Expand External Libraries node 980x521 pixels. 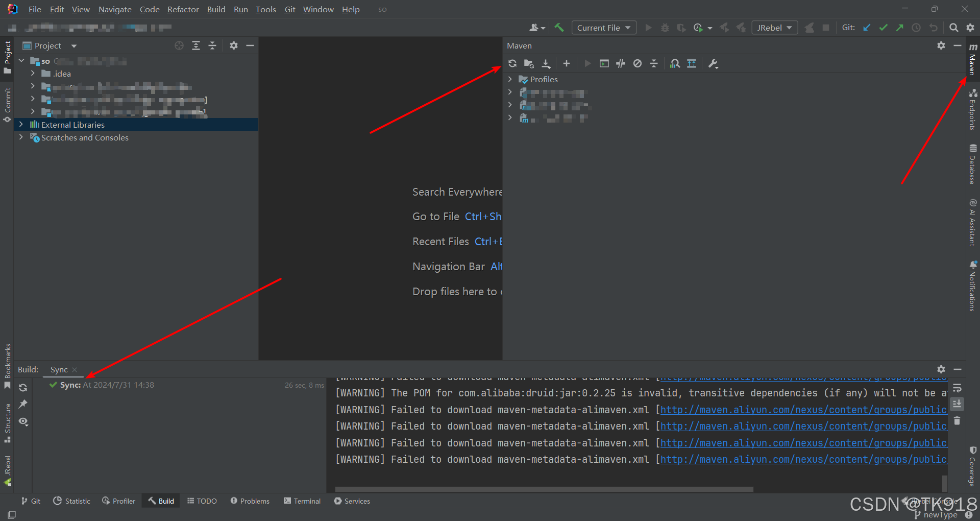coord(21,124)
